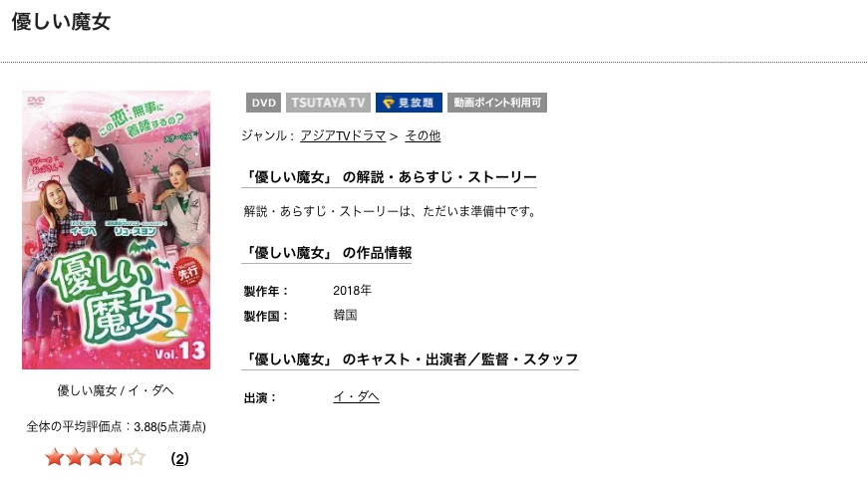The image size is (868, 479).
Task: Click the 作品情報 section heading
Action: [327, 253]
